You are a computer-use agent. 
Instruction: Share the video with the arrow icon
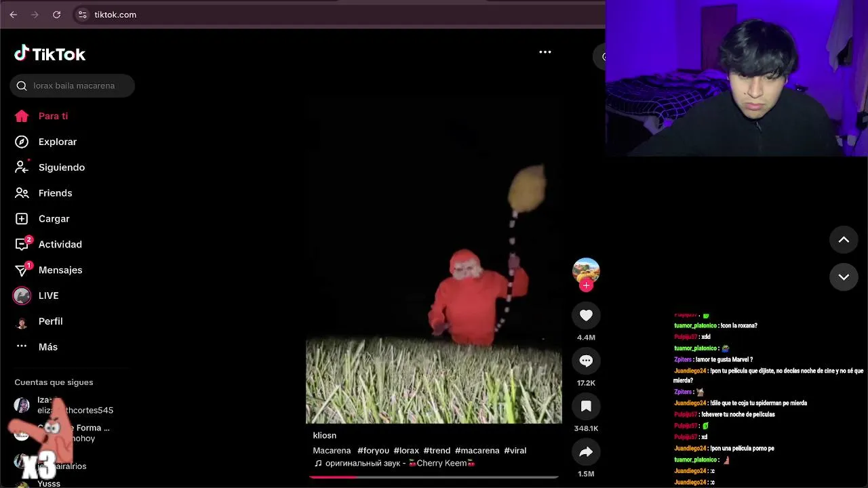point(586,451)
